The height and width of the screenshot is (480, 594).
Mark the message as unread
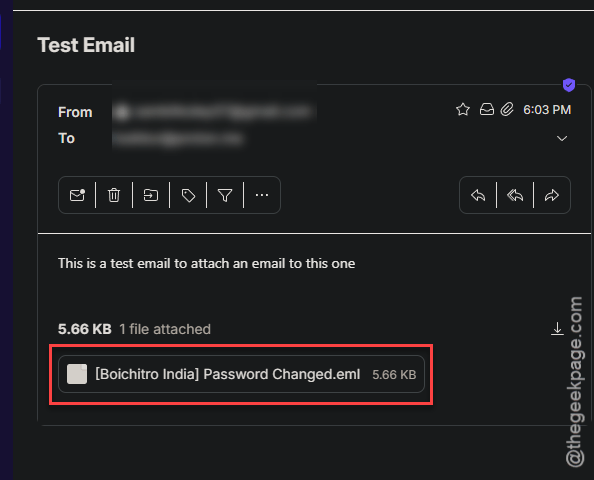[x=77, y=195]
